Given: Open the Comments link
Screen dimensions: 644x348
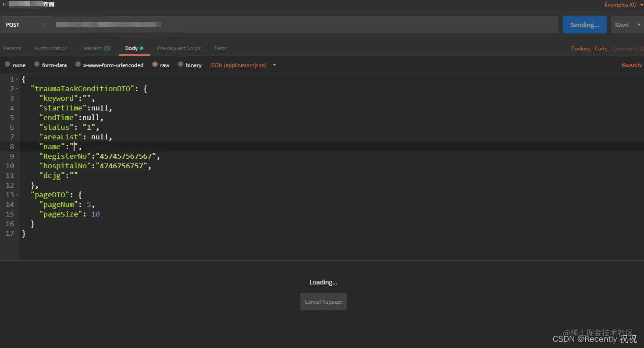Looking at the screenshot, I should point(627,49).
